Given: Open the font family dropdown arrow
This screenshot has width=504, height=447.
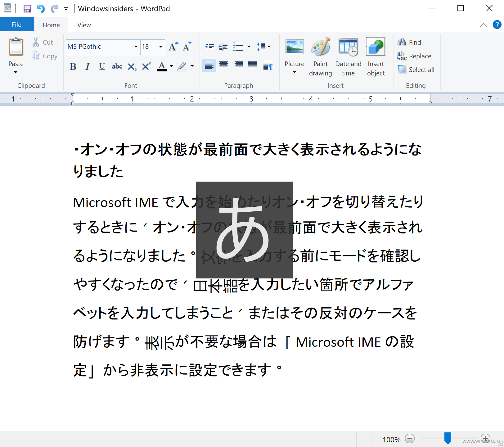Looking at the screenshot, I should [x=136, y=47].
